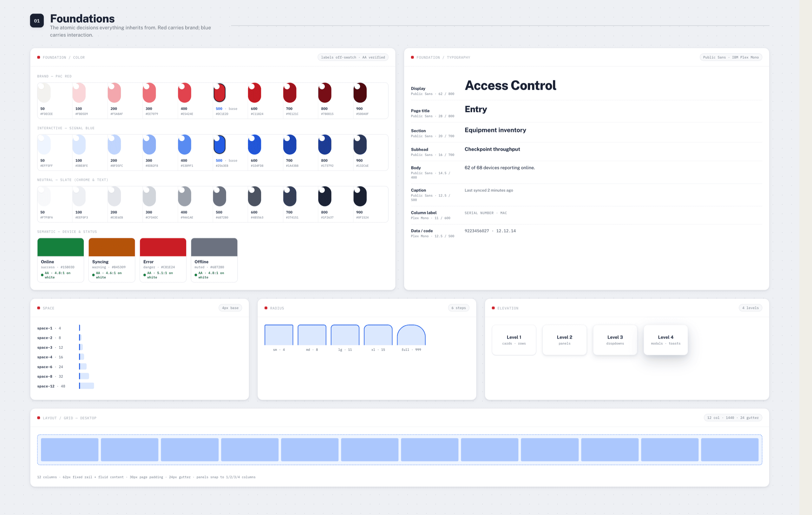This screenshot has height=515, width=812.
Task: Pick the Pac Red 700 swatch
Action: click(x=290, y=93)
